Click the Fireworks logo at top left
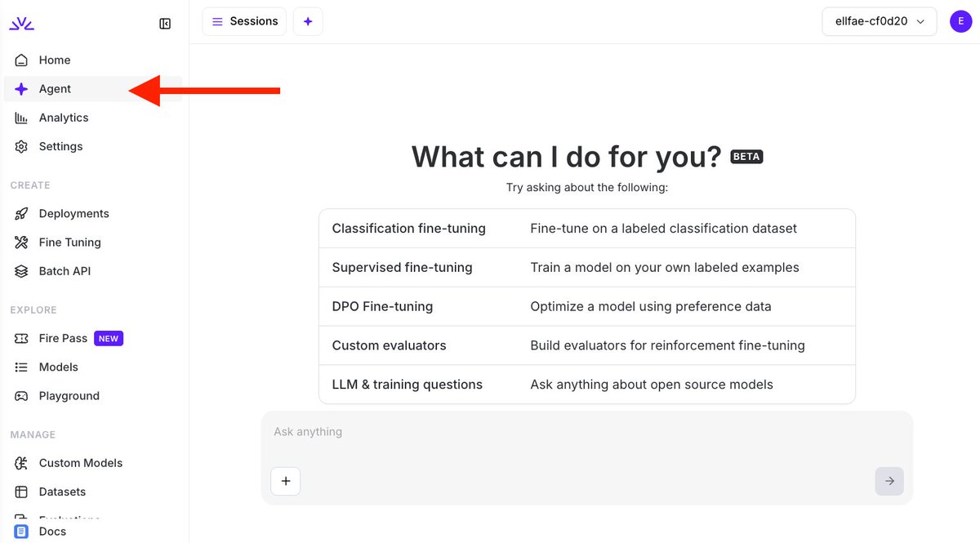 [22, 24]
